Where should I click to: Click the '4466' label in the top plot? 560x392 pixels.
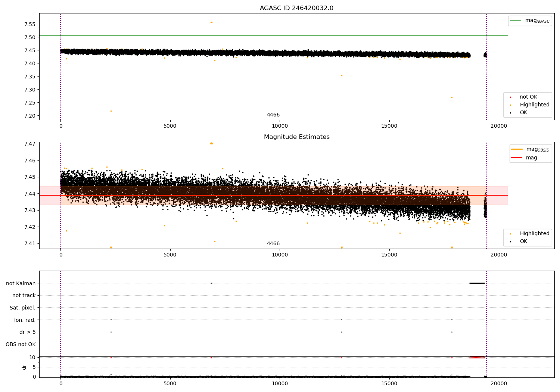pyautogui.click(x=273, y=115)
